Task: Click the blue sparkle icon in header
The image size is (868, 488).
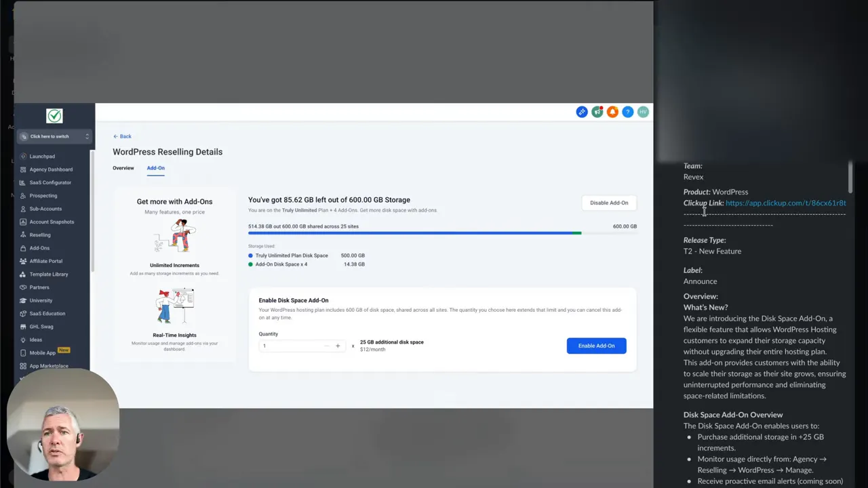Action: point(582,112)
